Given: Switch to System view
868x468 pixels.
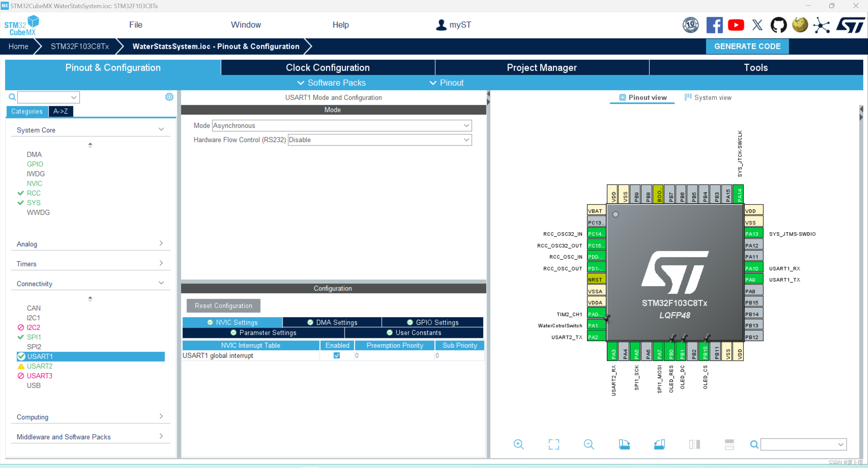Looking at the screenshot, I should click(x=708, y=97).
